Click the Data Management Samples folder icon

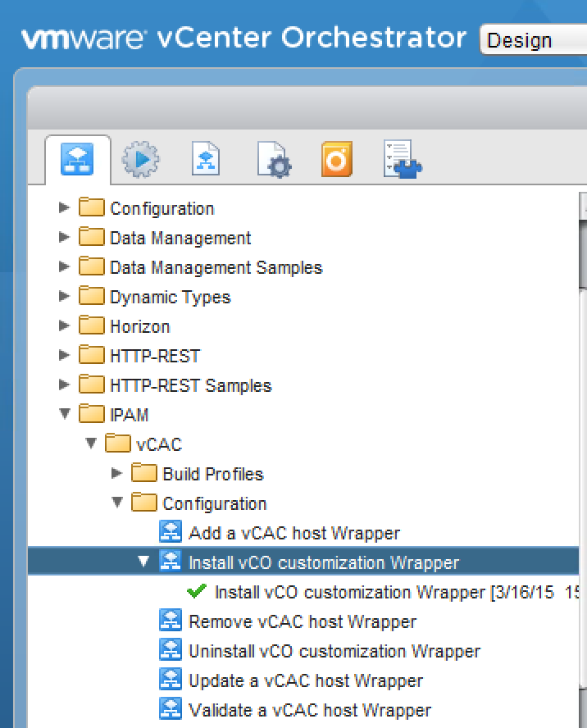tap(92, 266)
